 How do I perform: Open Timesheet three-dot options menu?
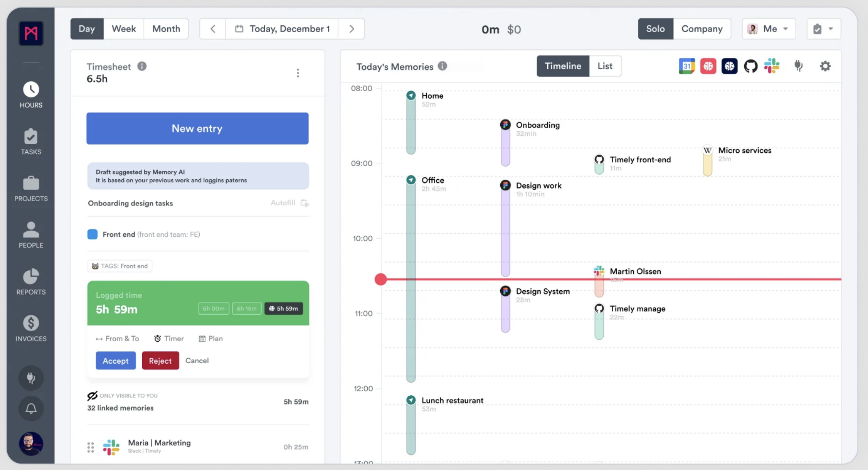click(298, 73)
